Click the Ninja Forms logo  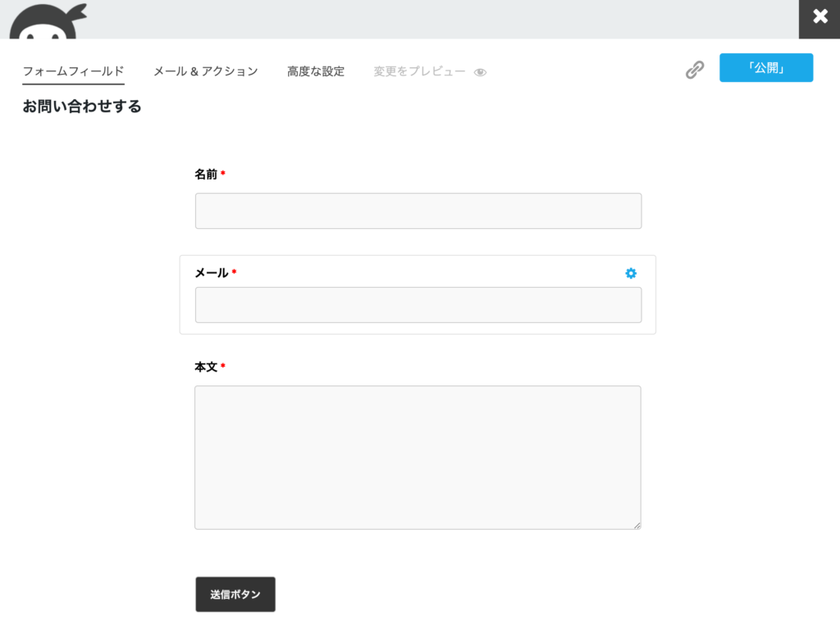coord(47,21)
